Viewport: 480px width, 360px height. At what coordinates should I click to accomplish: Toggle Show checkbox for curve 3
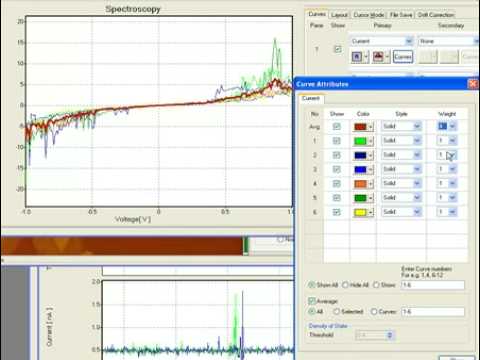(x=337, y=169)
